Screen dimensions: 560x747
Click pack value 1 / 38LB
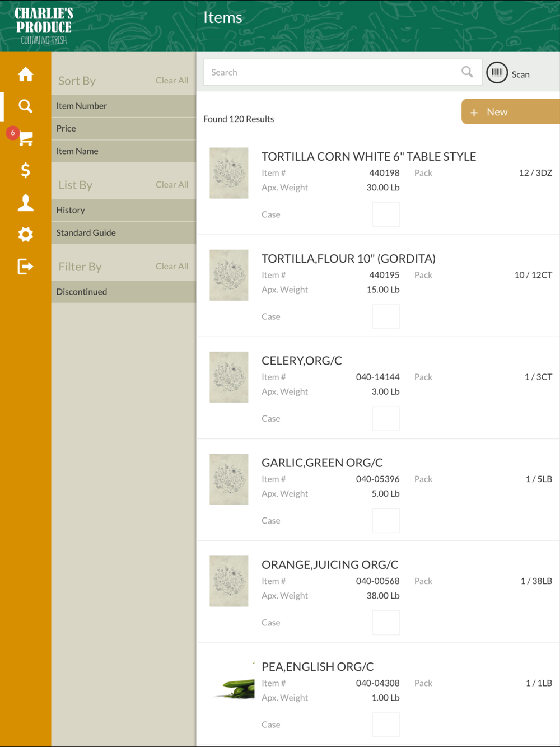point(536,581)
